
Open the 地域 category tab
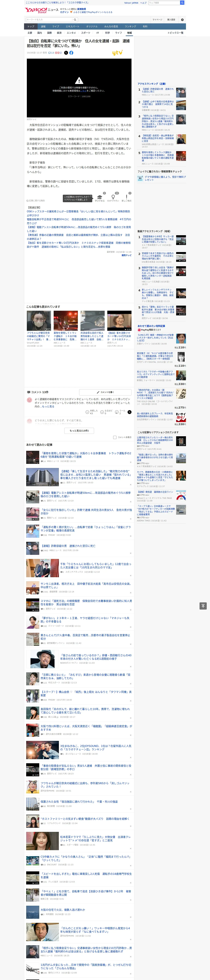[x=130, y=33]
